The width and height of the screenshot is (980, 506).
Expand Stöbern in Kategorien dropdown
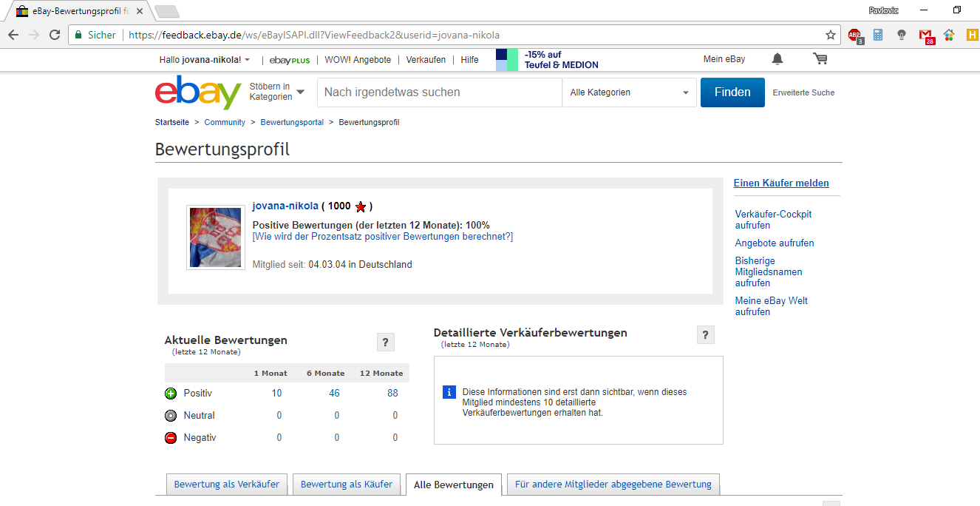point(276,92)
